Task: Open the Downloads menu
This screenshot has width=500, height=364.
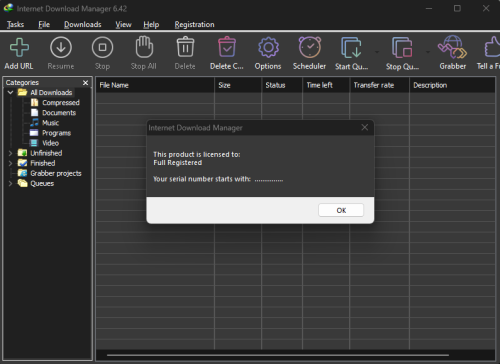Action: [x=83, y=24]
